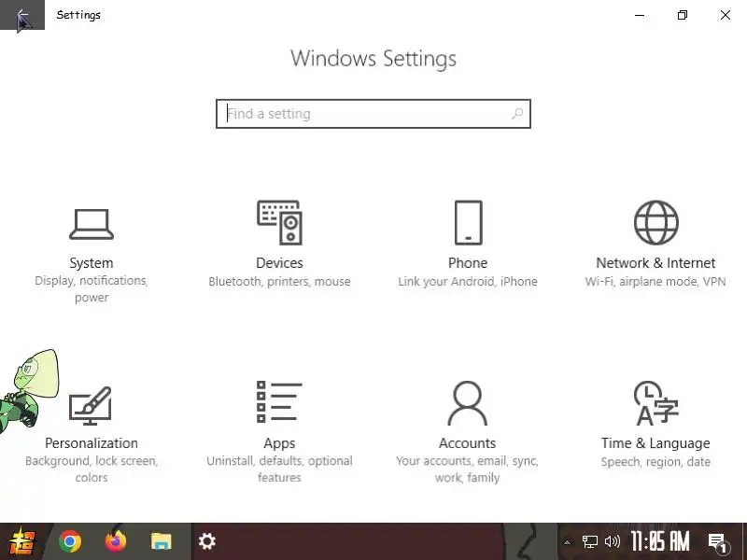747x560 pixels.
Task: Click 'Display, notifications, power' description text
Action: point(92,289)
